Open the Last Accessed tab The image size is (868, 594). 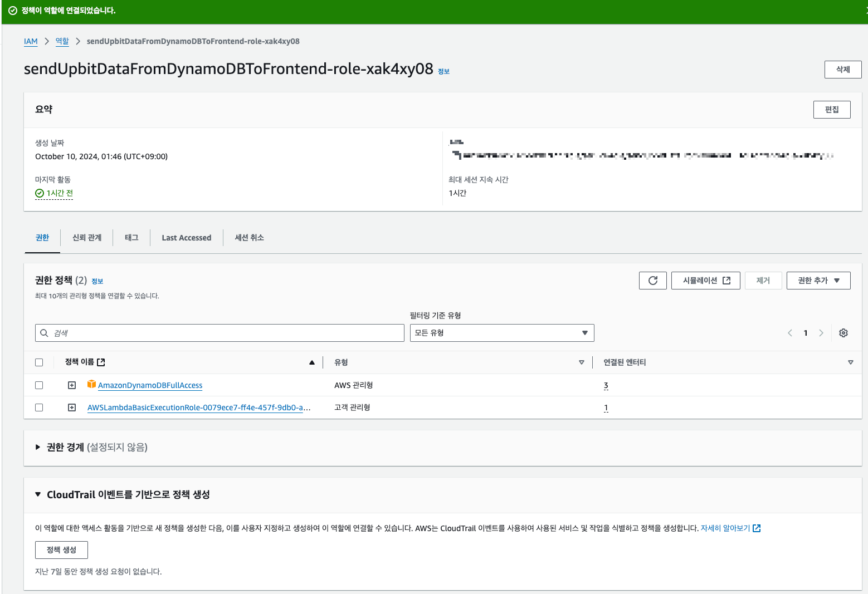click(x=187, y=238)
